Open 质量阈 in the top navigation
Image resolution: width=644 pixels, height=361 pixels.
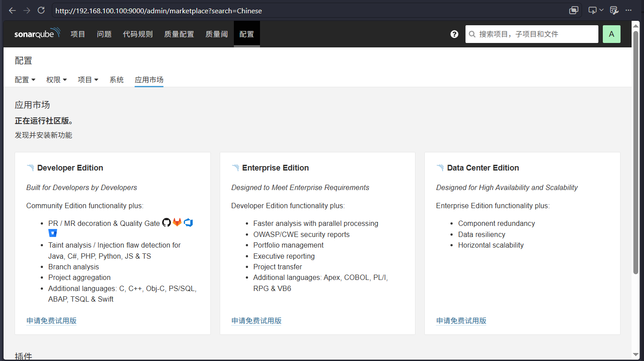[x=217, y=34]
